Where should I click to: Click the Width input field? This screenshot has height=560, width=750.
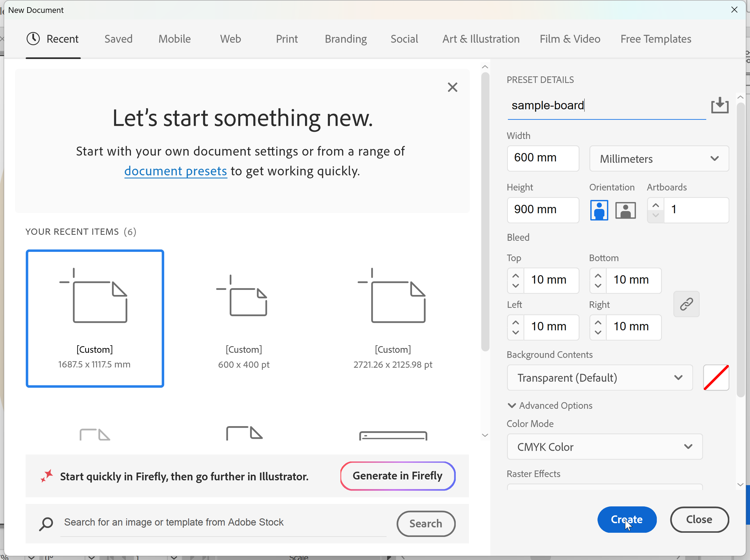(x=543, y=158)
